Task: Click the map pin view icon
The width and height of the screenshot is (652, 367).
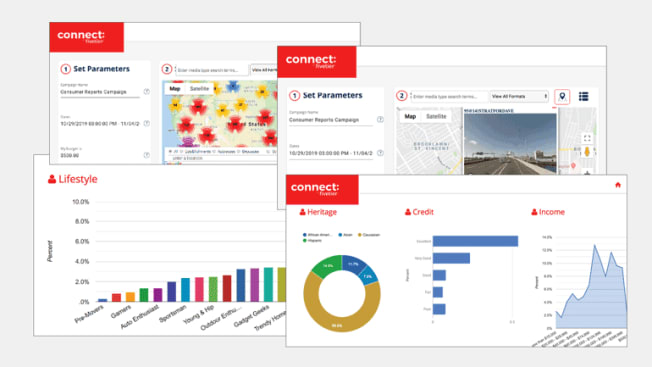Action: [x=562, y=96]
